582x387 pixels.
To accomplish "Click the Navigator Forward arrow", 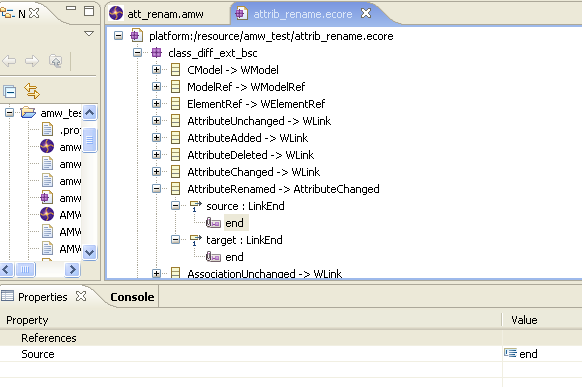I will (x=32, y=61).
